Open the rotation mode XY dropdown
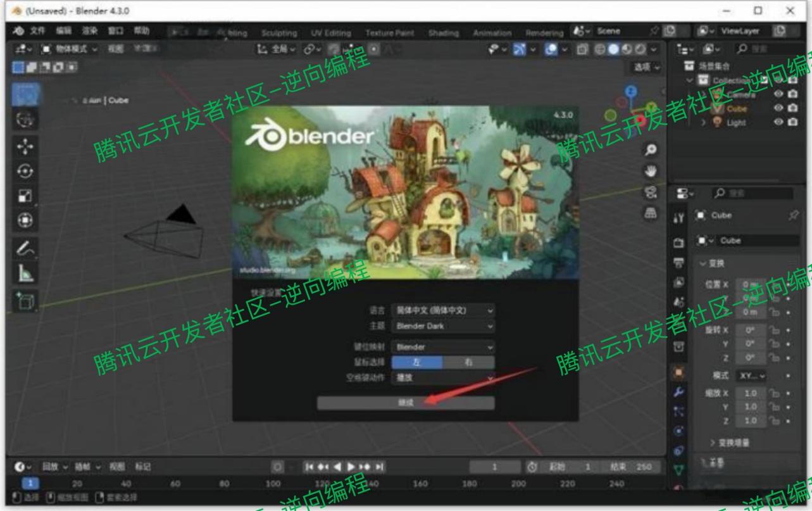812x511 pixels. (x=751, y=375)
